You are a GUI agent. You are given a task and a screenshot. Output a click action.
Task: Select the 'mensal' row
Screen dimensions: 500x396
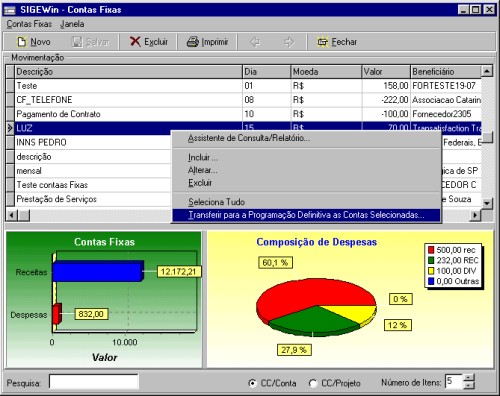click(93, 171)
